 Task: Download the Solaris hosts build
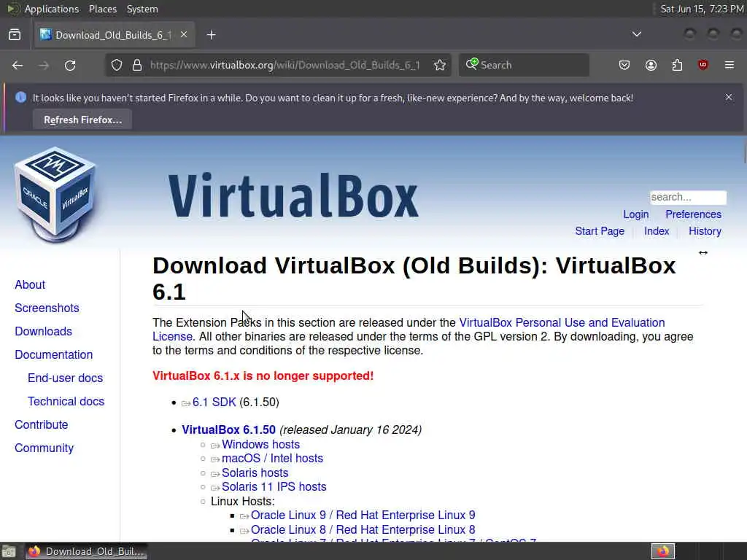coord(255,472)
